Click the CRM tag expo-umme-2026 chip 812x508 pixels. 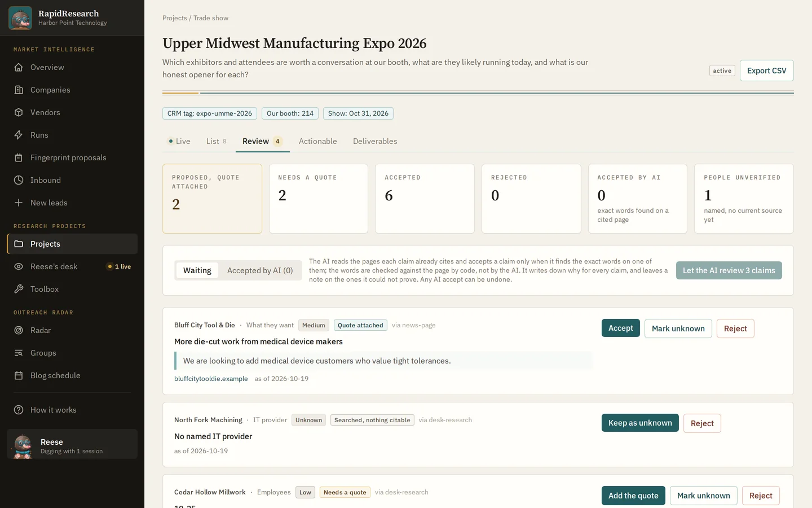(x=210, y=113)
